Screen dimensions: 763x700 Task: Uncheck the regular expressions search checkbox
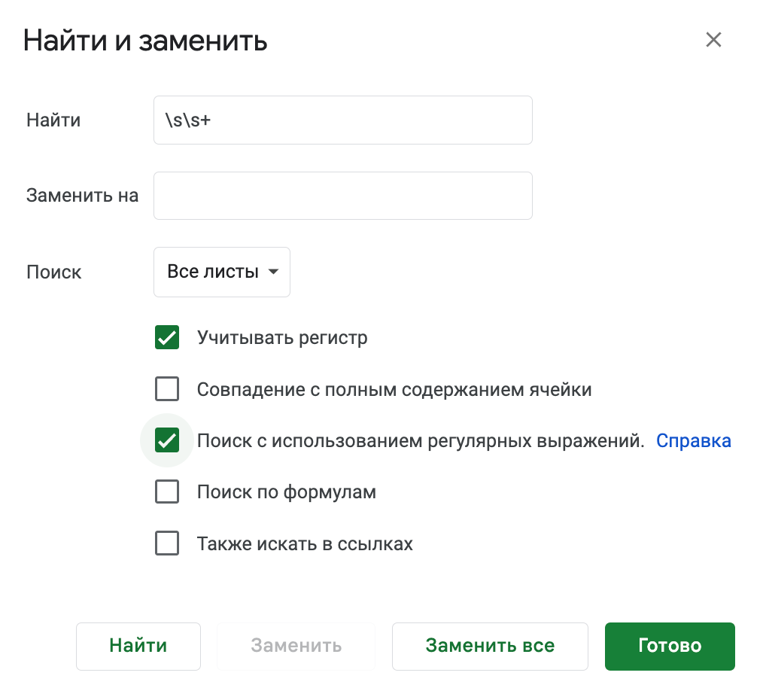(x=167, y=440)
